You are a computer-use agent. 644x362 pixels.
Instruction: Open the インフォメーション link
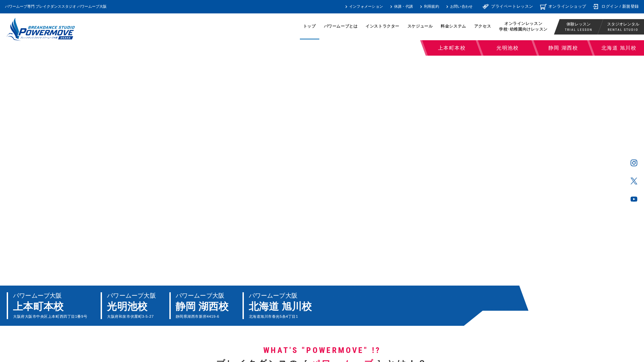pos(364,7)
